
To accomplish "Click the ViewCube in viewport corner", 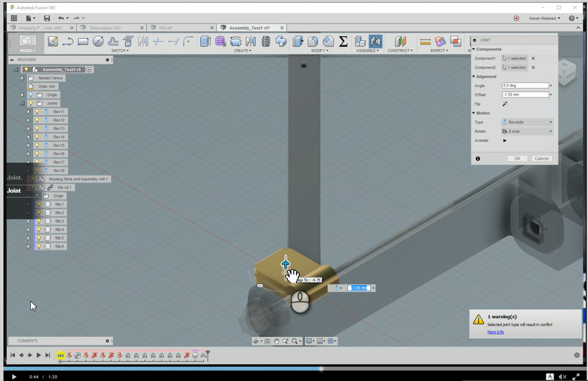I will click(x=567, y=72).
